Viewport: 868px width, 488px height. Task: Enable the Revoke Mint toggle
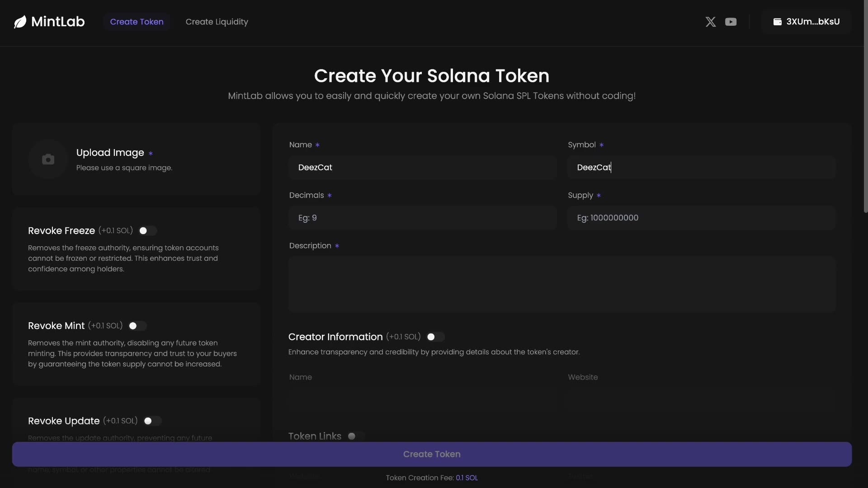coord(137,325)
